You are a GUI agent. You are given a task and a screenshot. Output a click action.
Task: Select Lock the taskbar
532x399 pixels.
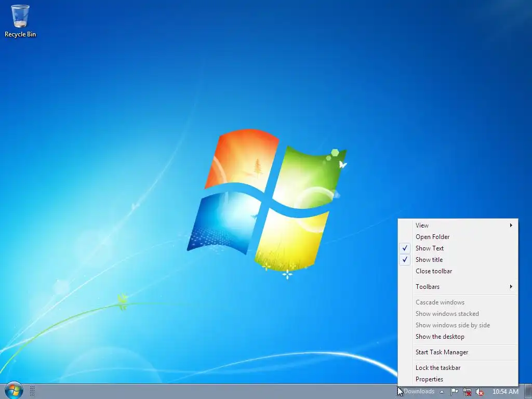[x=458, y=368]
